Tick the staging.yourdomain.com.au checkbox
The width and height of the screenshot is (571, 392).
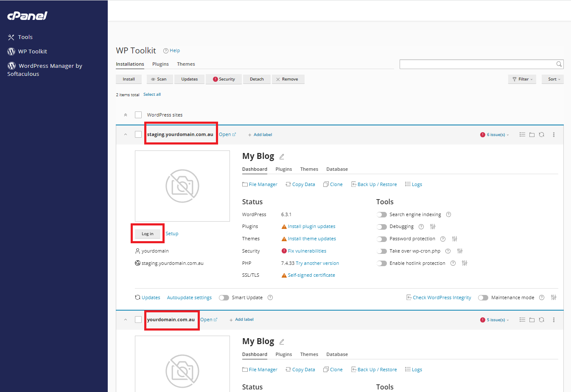[x=138, y=134]
